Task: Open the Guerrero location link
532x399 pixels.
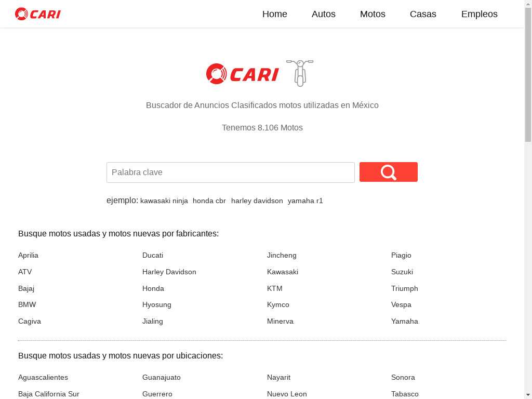Action: [x=157, y=394]
